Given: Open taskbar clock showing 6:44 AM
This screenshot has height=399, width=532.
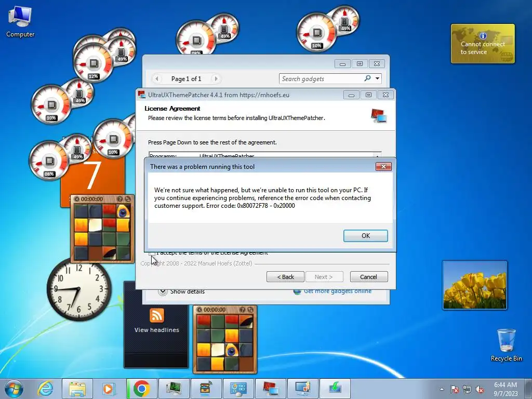Looking at the screenshot, I should [x=506, y=389].
